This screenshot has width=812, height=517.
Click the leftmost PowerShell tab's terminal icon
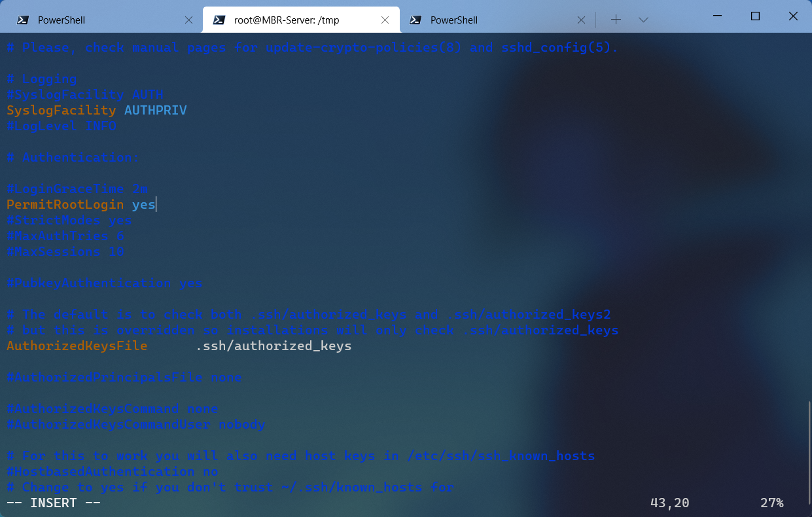point(22,20)
